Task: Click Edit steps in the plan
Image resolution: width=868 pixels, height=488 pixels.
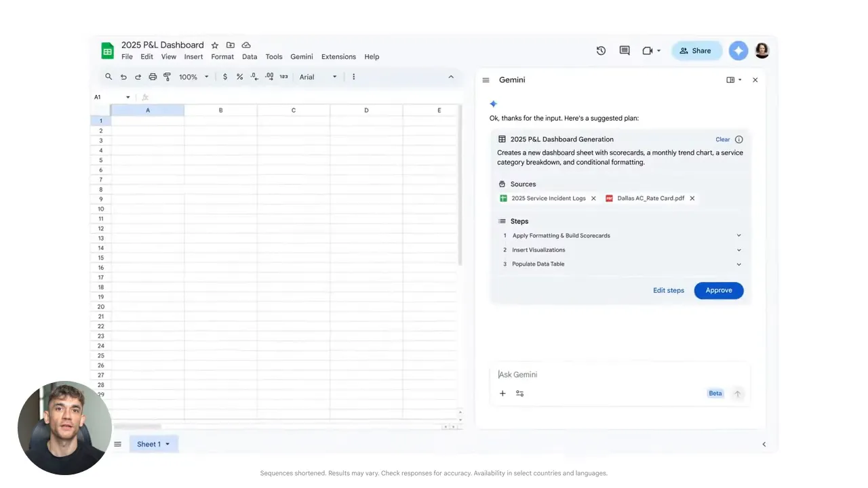Action: (x=669, y=290)
